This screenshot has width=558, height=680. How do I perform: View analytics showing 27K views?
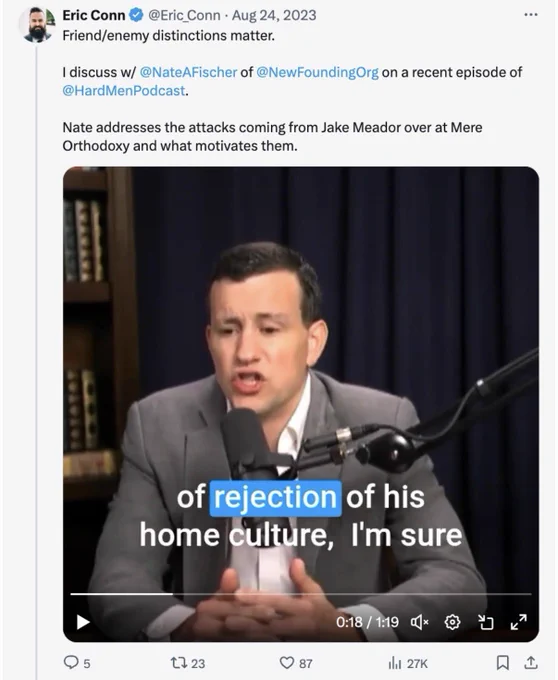[x=408, y=663]
